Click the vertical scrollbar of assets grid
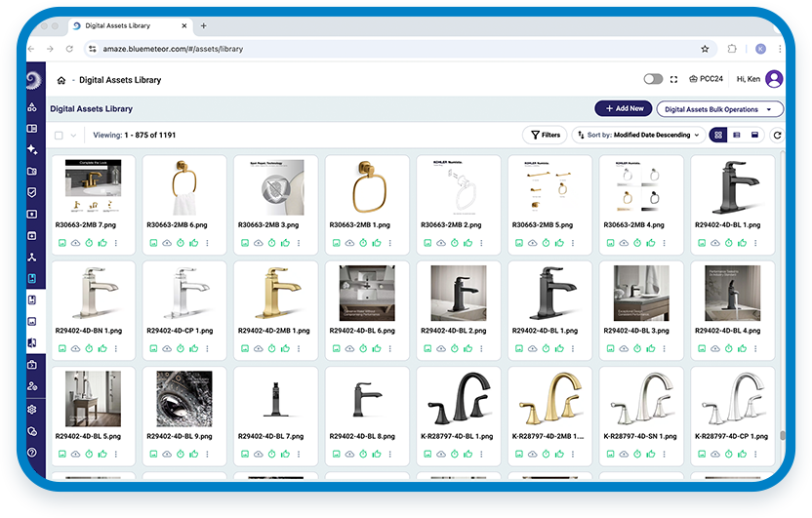812x518 pixels. (x=783, y=436)
